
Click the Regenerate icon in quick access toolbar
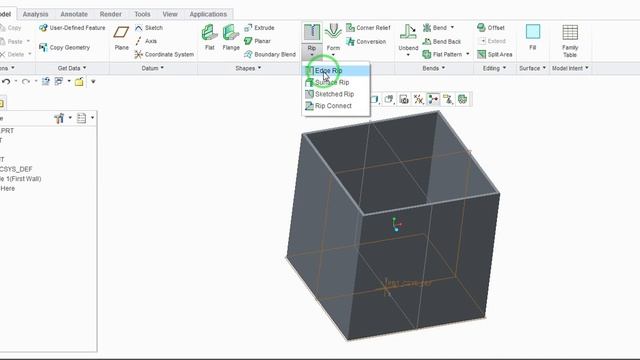[x=45, y=82]
